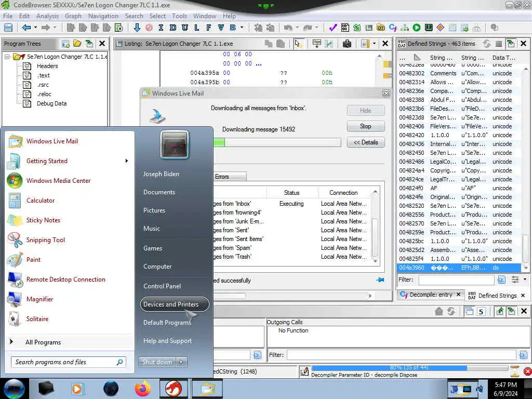Open the Defined Strings filter options icon
This screenshot has width=532, height=399.
pyautogui.click(x=515, y=280)
